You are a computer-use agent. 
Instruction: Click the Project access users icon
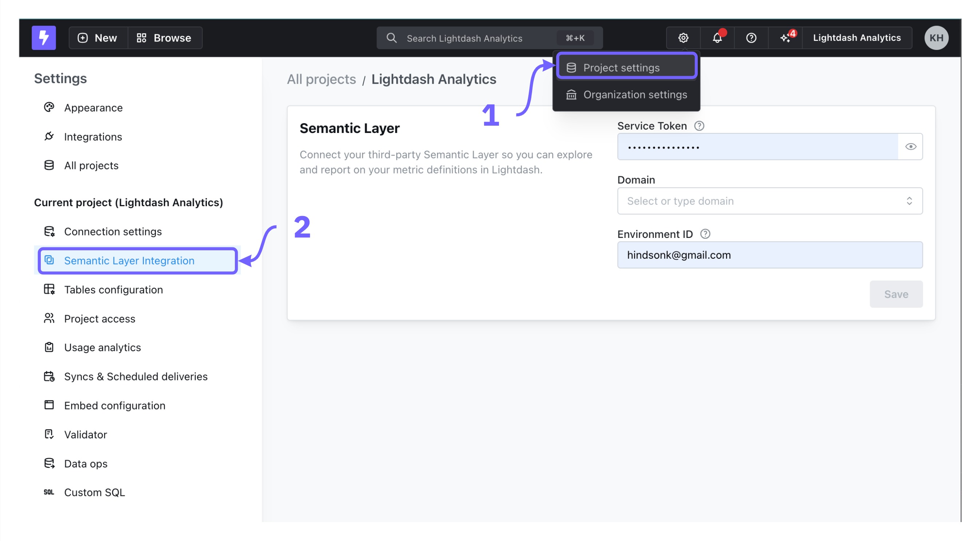pyautogui.click(x=49, y=318)
